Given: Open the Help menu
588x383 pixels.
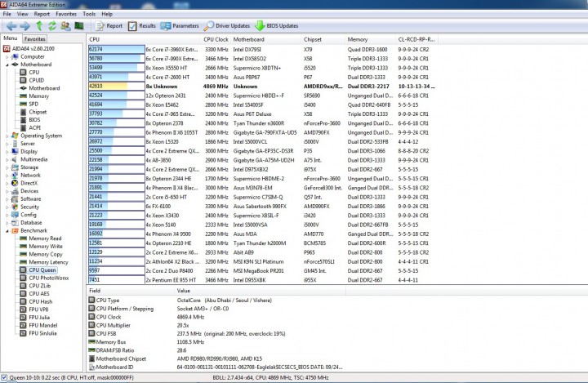Looking at the screenshot, I should click(107, 14).
